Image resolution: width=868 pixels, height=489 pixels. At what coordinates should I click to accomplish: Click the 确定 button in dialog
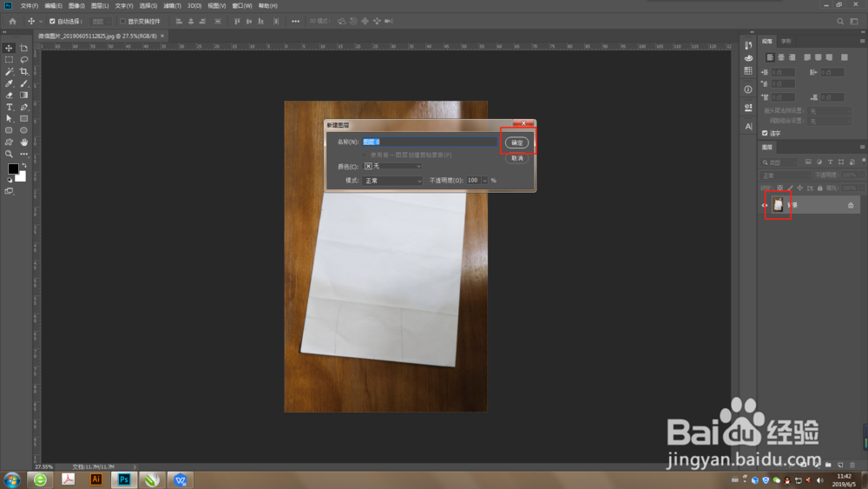tap(517, 143)
